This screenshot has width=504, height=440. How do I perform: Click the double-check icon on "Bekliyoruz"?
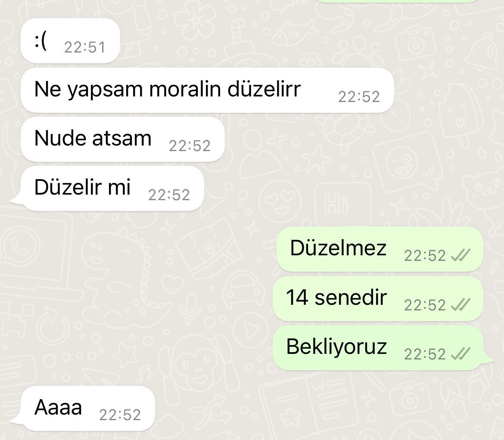pyautogui.click(x=460, y=353)
